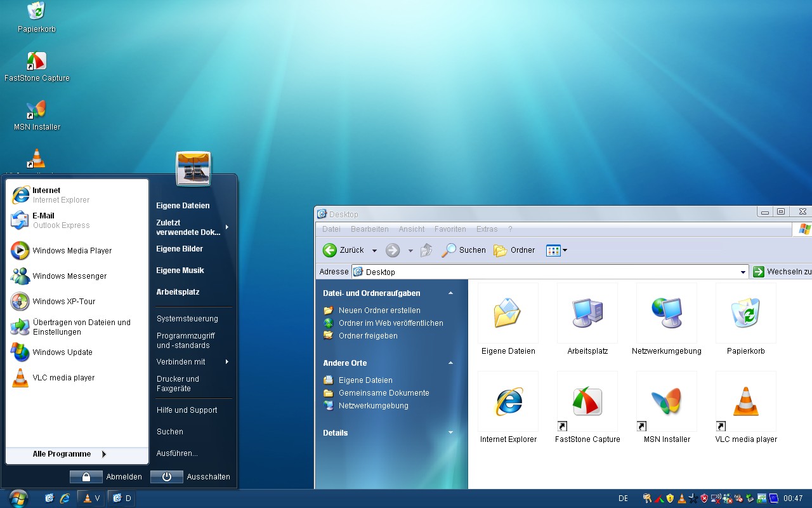Select FastStone Capture icon in Desktop window

[587, 408]
